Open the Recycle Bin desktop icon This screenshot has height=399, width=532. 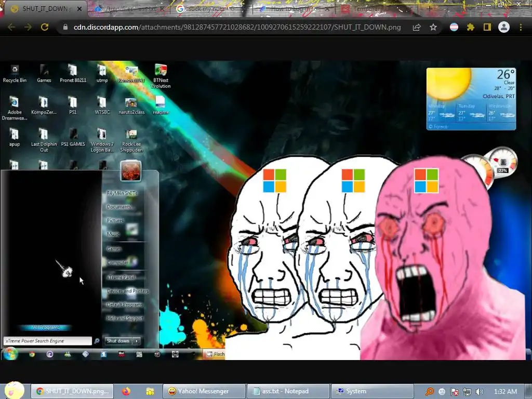click(15, 74)
